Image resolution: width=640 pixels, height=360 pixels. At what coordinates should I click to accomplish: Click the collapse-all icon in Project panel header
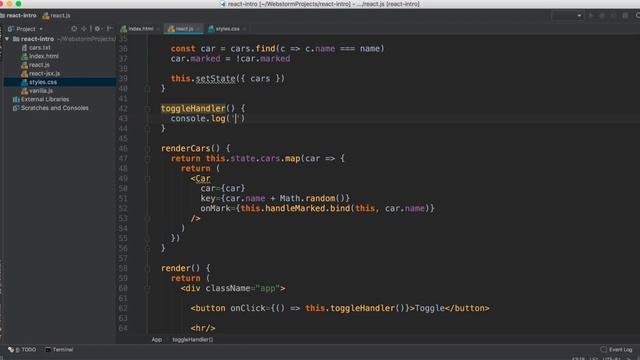tap(84, 29)
